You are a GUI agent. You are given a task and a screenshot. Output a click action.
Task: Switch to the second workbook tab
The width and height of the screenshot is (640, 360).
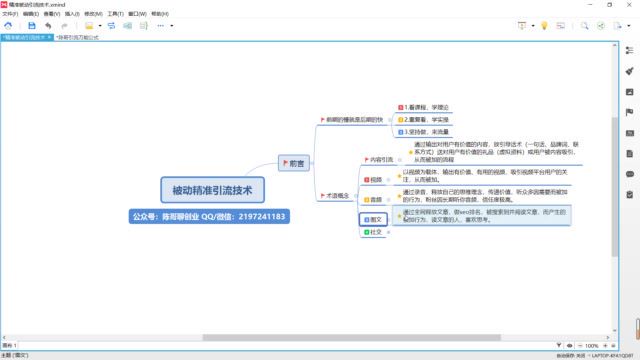point(78,38)
